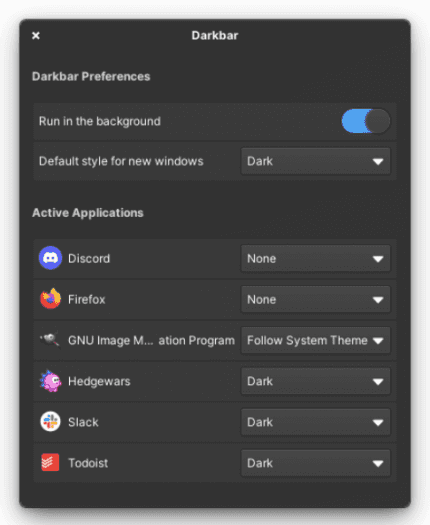Viewport: 430px width, 525px height.
Task: Open Hedgewars style dropdown
Action: pos(315,381)
